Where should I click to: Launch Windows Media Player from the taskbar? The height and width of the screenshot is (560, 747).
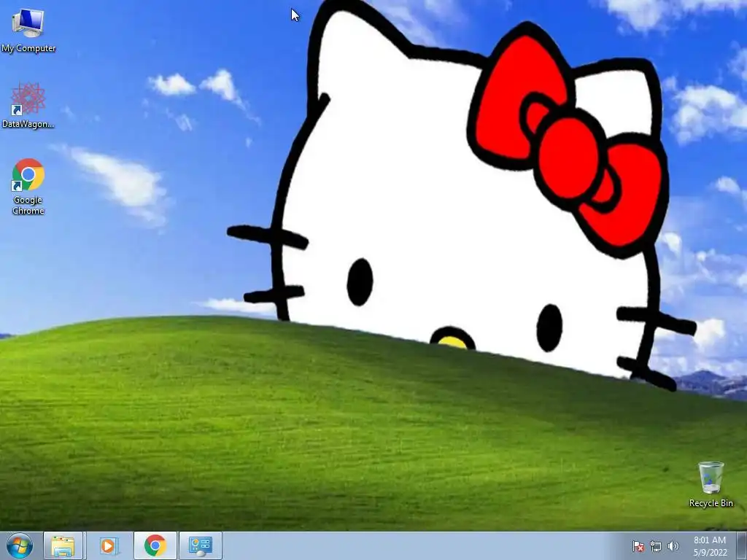click(x=108, y=545)
